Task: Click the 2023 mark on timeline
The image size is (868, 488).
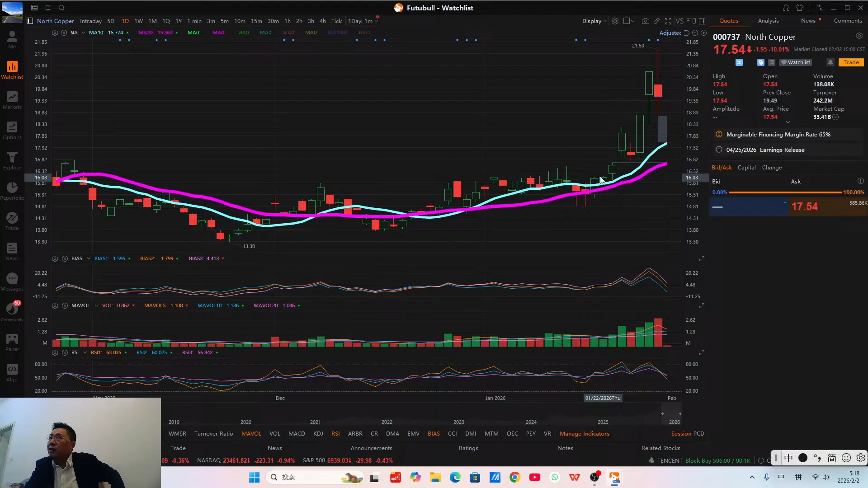Action: [x=458, y=422]
